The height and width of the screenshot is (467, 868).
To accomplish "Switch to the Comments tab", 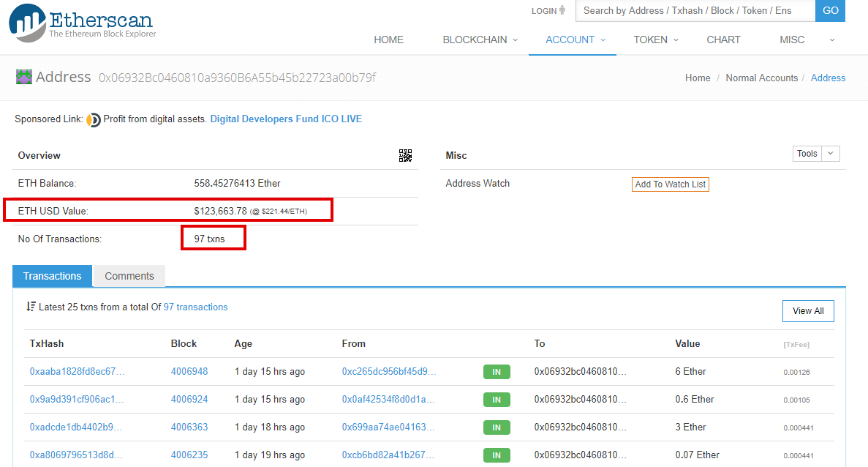I will (x=129, y=276).
